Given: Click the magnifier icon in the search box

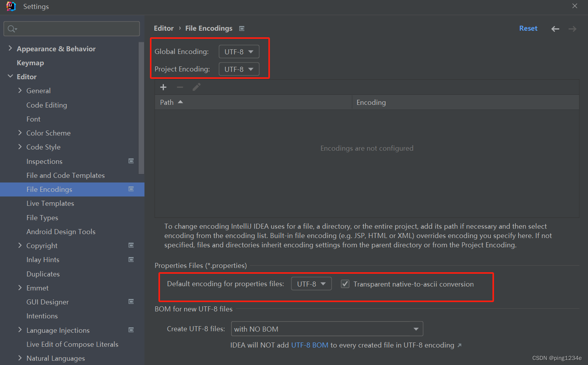Looking at the screenshot, I should click(x=12, y=28).
